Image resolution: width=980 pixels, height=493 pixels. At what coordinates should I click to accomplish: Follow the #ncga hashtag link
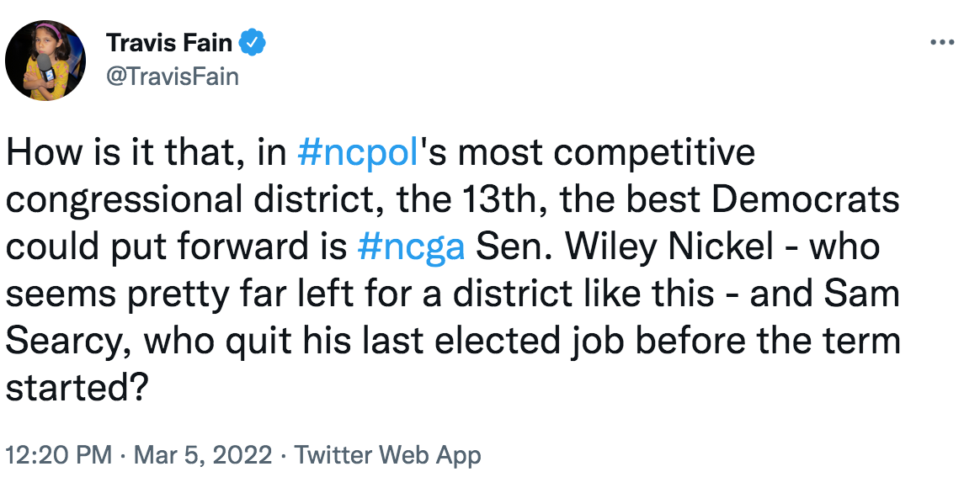[x=411, y=248]
